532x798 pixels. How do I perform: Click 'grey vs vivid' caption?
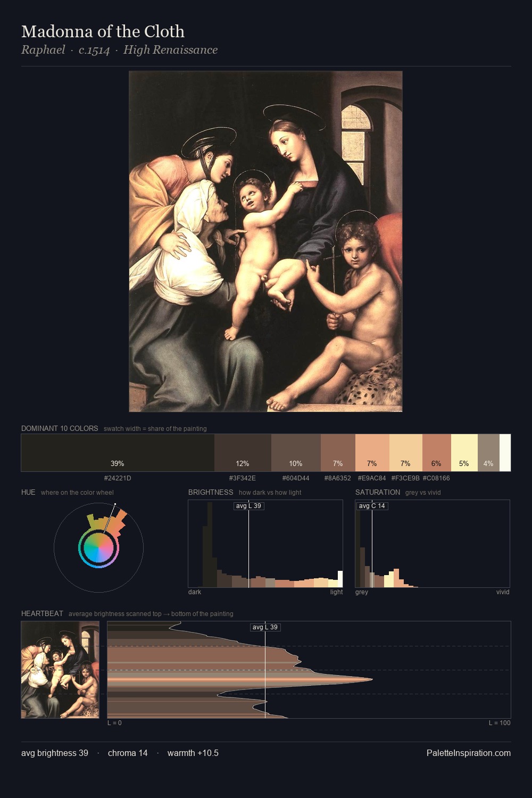tap(423, 493)
